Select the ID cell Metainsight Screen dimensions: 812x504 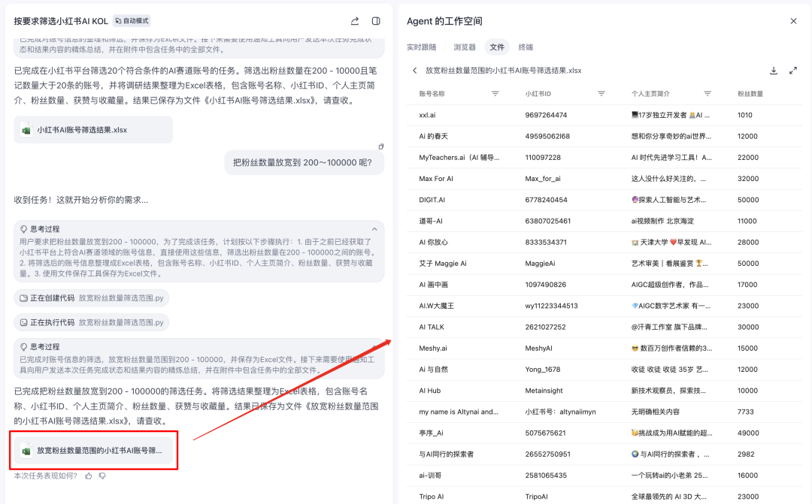coord(544,391)
